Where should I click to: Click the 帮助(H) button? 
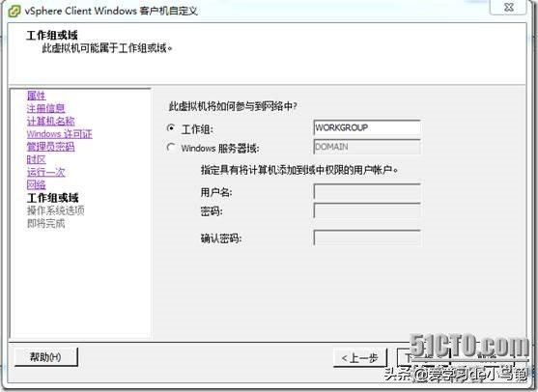(x=46, y=357)
